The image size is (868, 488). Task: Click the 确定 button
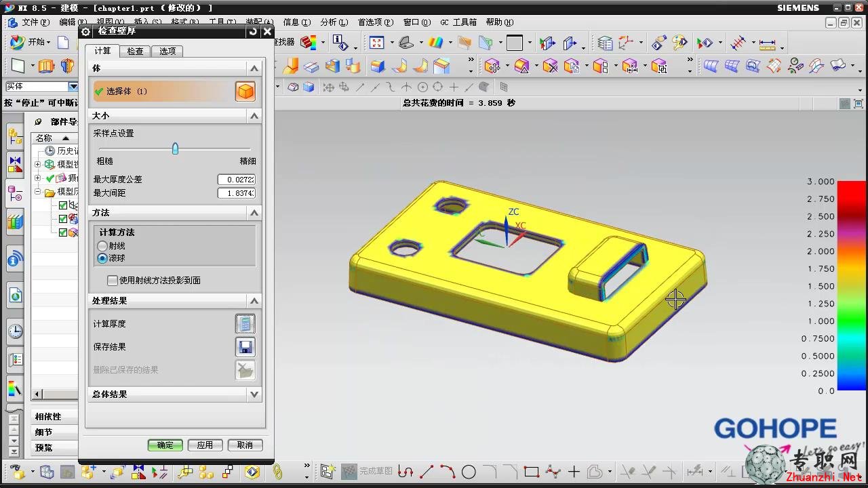[x=165, y=445]
